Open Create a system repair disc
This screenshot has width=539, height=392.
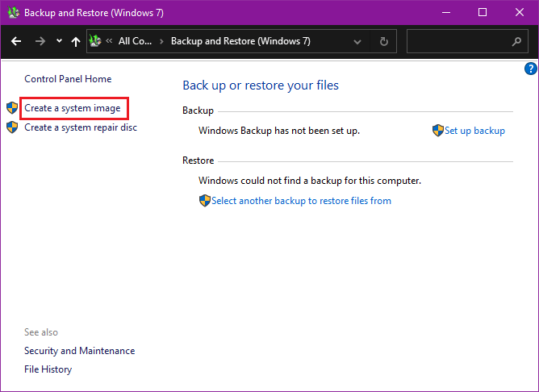(x=81, y=127)
